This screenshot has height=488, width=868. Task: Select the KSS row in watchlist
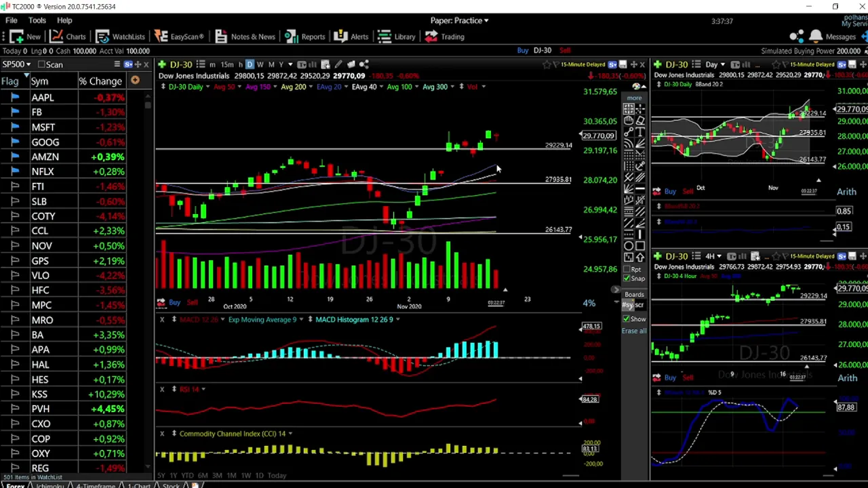point(64,394)
